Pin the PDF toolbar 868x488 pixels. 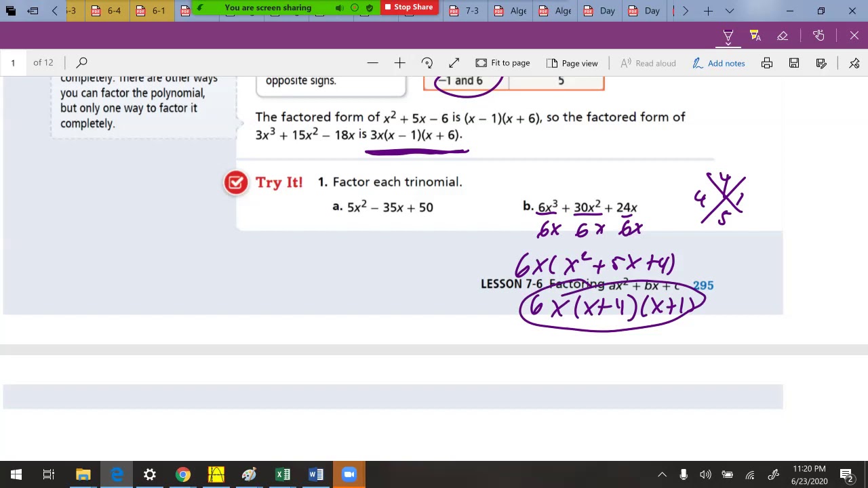tap(854, 63)
